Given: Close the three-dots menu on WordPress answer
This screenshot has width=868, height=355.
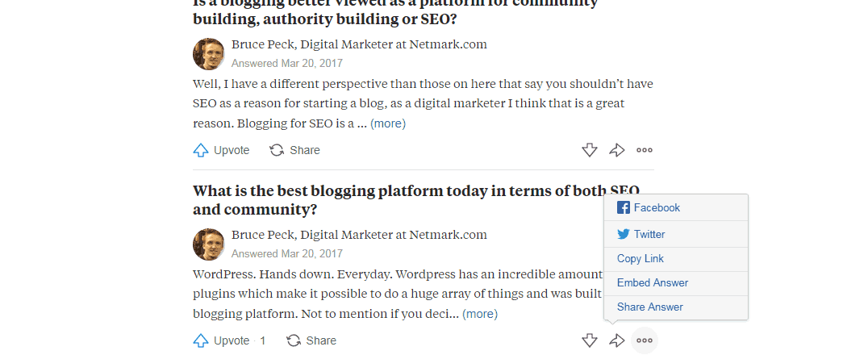Looking at the screenshot, I should pyautogui.click(x=645, y=340).
